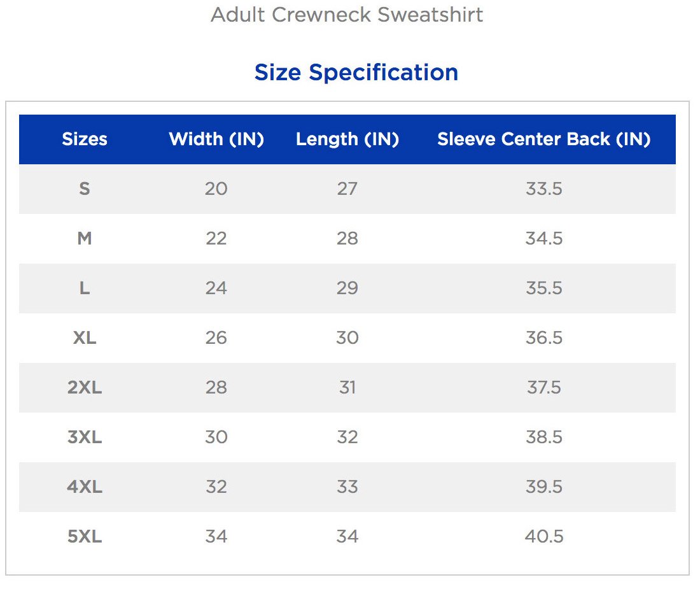Click the length value 29 for size L
Image resolution: width=700 pixels, height=589 pixels.
[347, 288]
